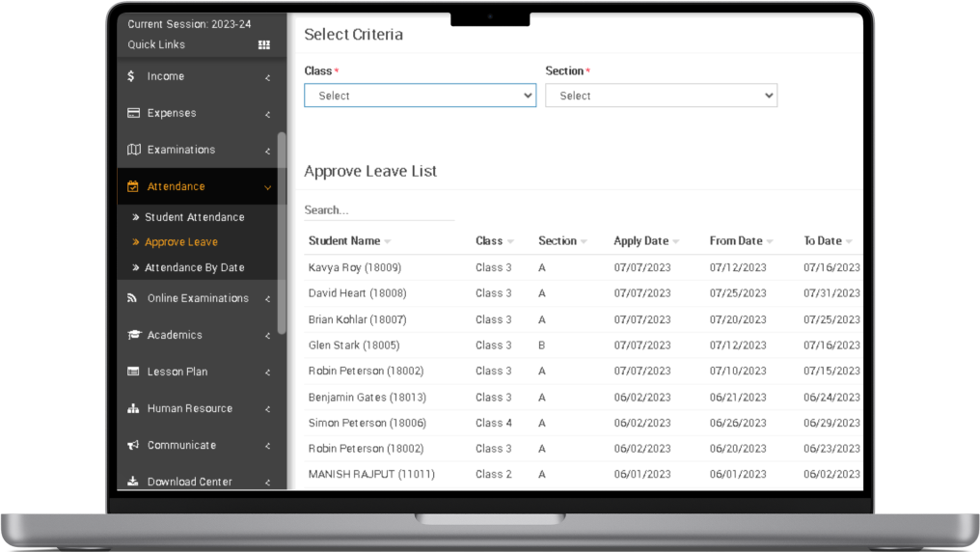Sort by Student Name column arrow
This screenshot has width=980, height=552.
click(x=388, y=242)
